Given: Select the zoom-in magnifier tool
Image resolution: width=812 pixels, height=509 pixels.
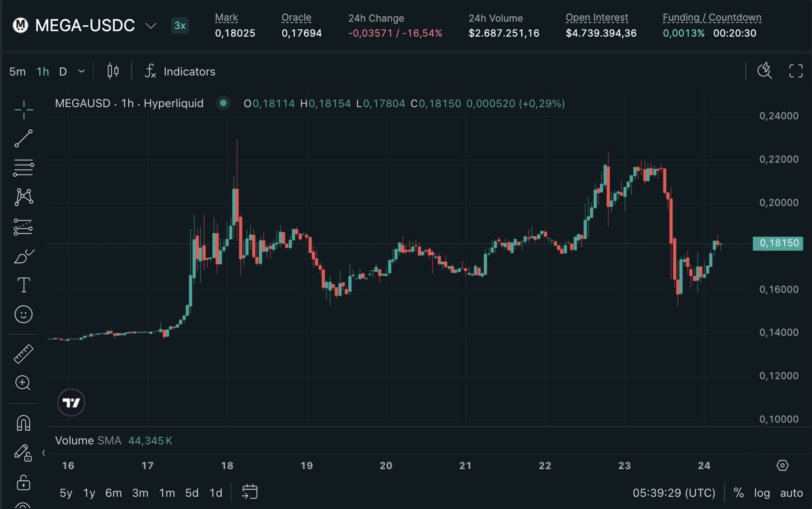Looking at the screenshot, I should click(x=23, y=383).
